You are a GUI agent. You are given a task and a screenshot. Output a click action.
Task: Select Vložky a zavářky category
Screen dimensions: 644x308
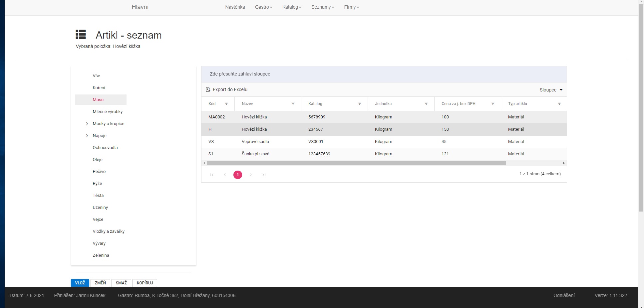[109, 231]
